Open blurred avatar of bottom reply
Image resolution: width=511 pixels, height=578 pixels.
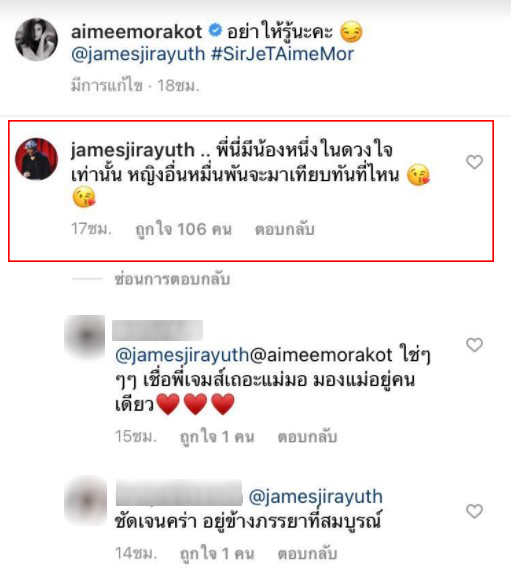(x=86, y=501)
